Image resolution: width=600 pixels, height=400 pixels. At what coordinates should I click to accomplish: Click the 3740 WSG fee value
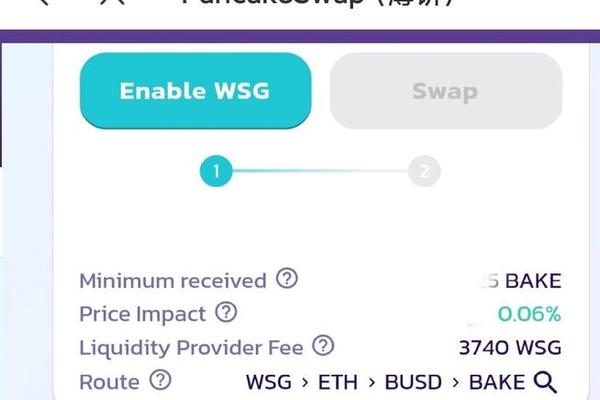pyautogui.click(x=510, y=348)
